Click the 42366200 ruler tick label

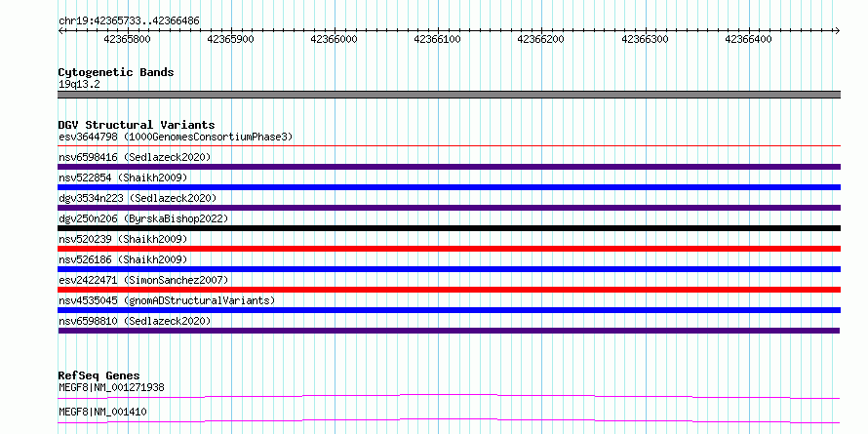[x=540, y=39]
